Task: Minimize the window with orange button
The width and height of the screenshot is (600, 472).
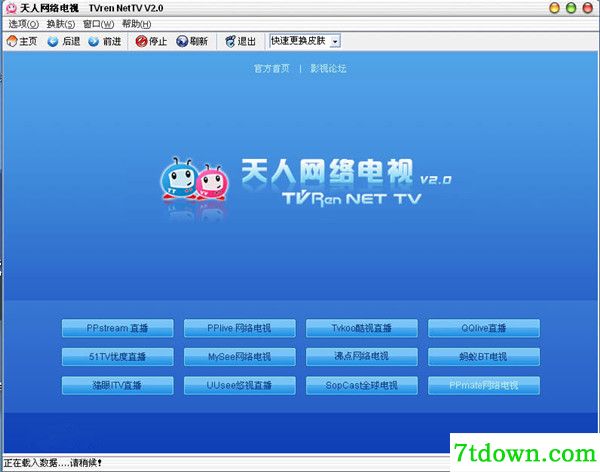Action: [x=554, y=8]
